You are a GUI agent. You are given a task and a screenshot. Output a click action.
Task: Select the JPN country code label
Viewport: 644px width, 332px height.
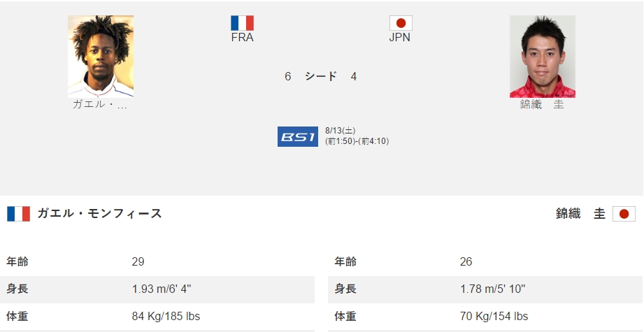[400, 37]
